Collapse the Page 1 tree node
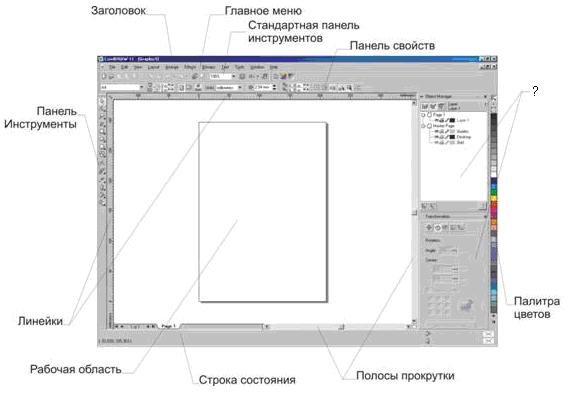573x393 pixels. pyautogui.click(x=423, y=115)
